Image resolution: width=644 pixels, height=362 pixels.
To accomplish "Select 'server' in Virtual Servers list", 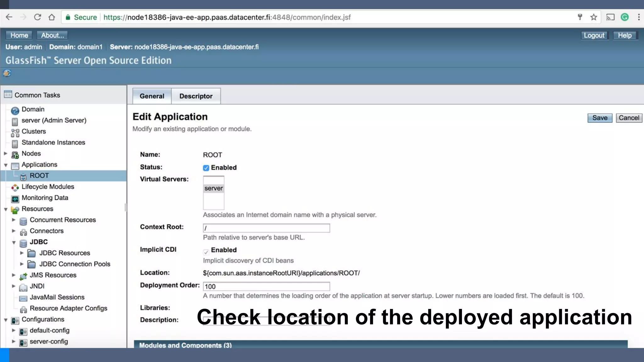I will (x=214, y=188).
